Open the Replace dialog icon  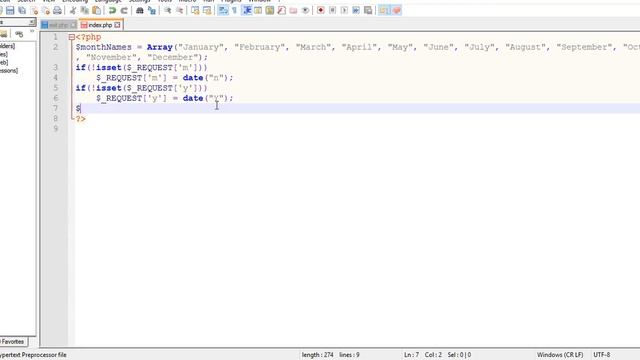152,11
